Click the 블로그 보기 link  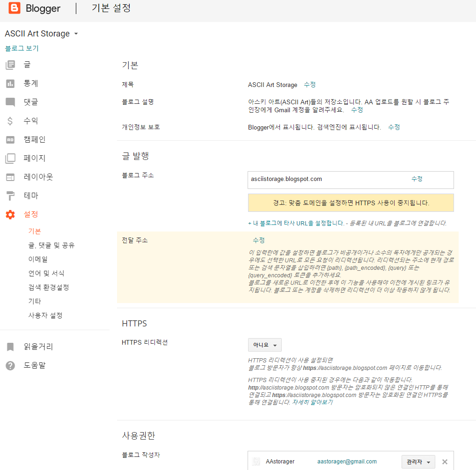coord(22,48)
